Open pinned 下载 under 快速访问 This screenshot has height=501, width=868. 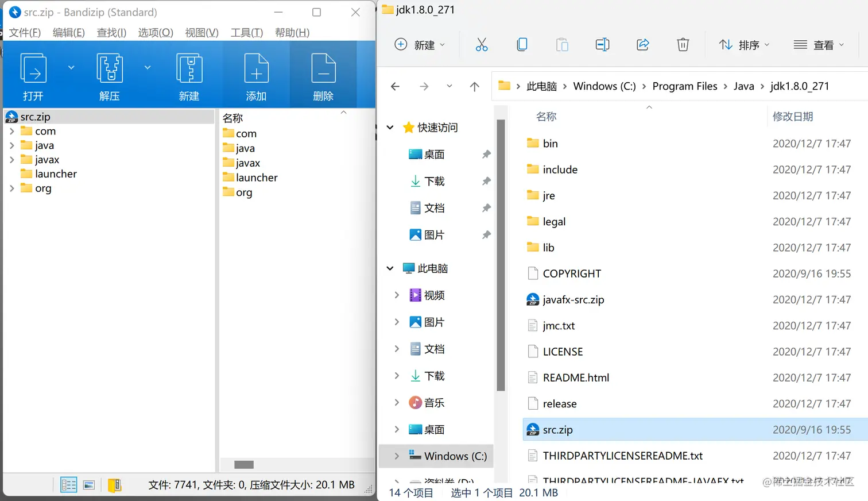(x=428, y=181)
